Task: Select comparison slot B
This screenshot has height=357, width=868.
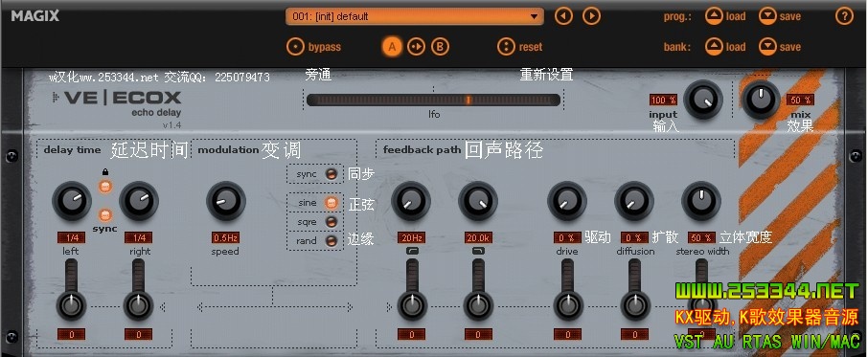Action: pyautogui.click(x=440, y=47)
